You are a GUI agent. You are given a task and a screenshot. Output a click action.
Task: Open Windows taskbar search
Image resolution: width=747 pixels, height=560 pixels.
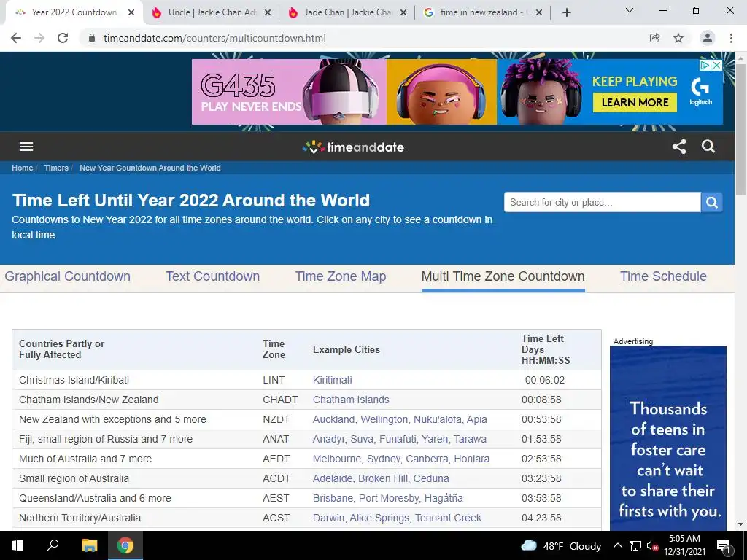coord(53,545)
